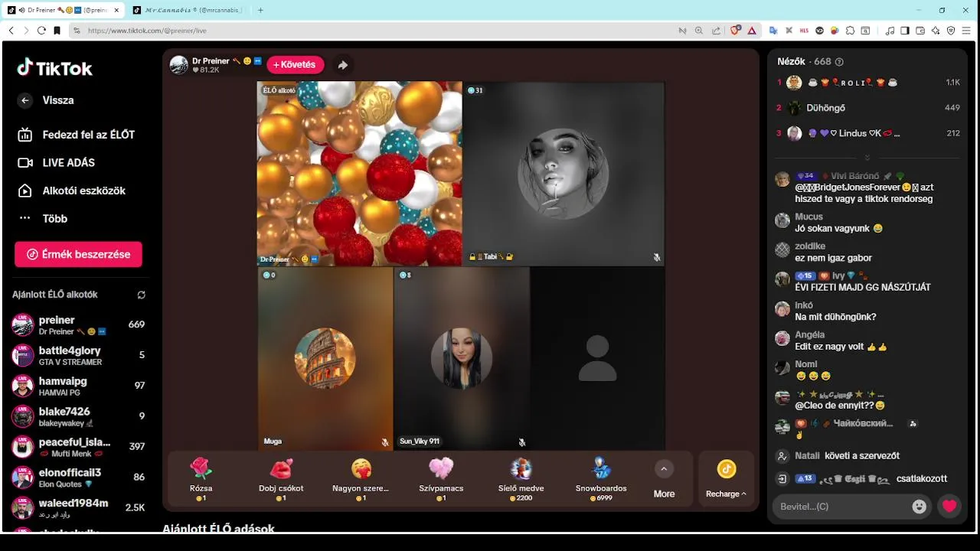The width and height of the screenshot is (980, 551).
Task: Select the Muga guest tile
Action: click(x=325, y=358)
